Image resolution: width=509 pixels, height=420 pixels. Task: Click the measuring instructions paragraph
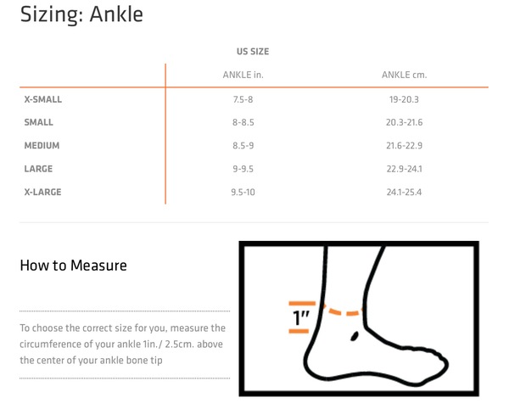(x=123, y=344)
